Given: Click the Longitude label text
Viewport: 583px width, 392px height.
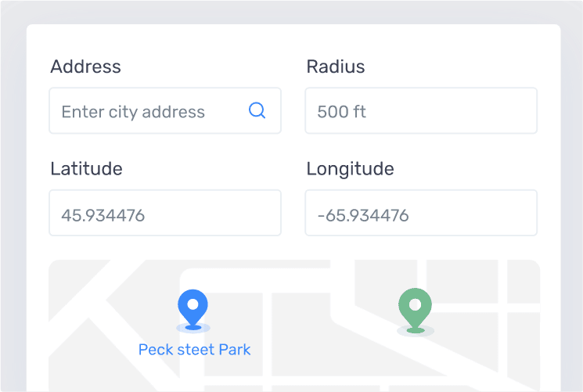Looking at the screenshot, I should coord(350,169).
